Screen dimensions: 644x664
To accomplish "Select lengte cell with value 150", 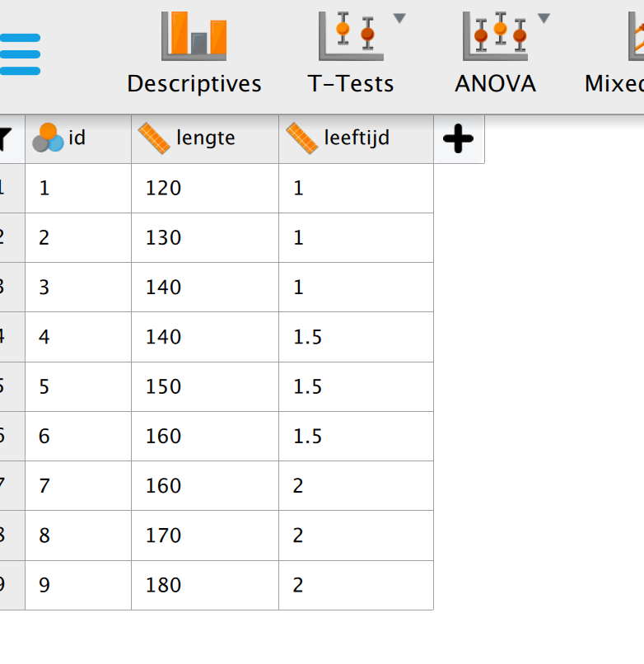I will 205,386.
